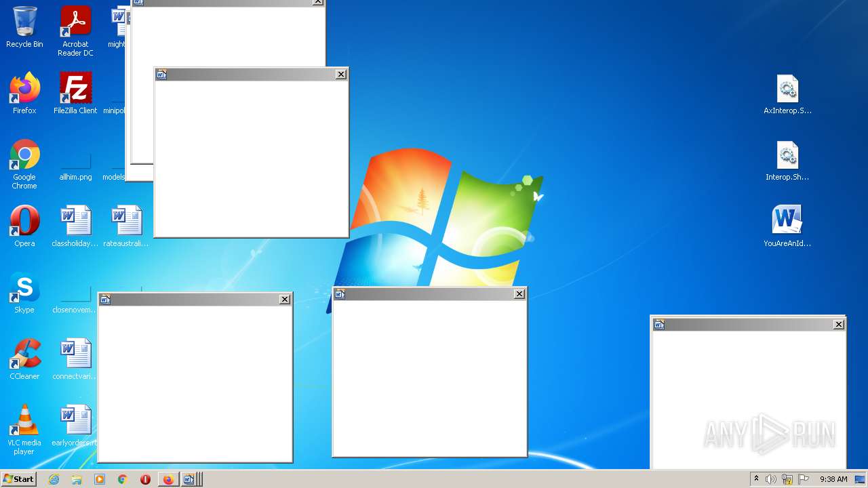Viewport: 868px width, 488px height.
Task: Select the Skype desktop shortcut
Action: coord(24,293)
